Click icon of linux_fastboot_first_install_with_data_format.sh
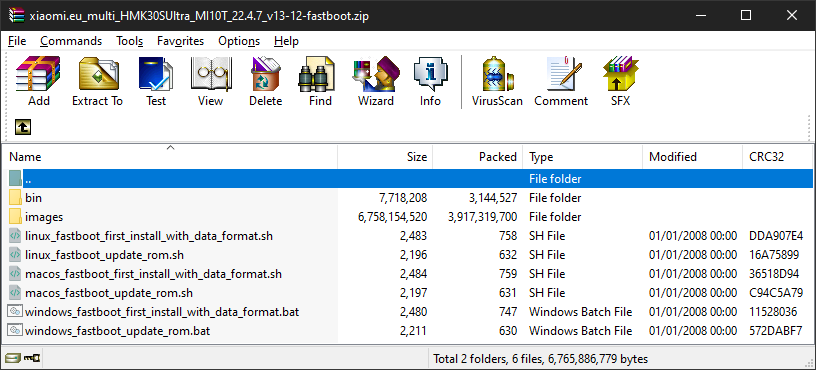 coord(16,236)
